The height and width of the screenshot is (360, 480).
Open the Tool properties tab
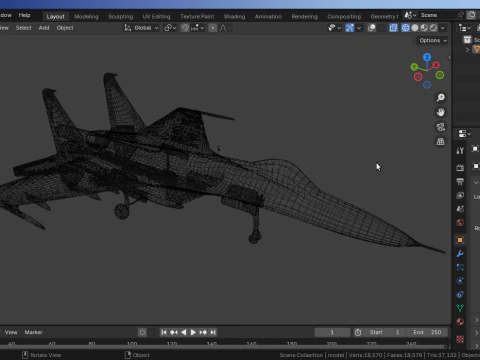pyautogui.click(x=460, y=151)
